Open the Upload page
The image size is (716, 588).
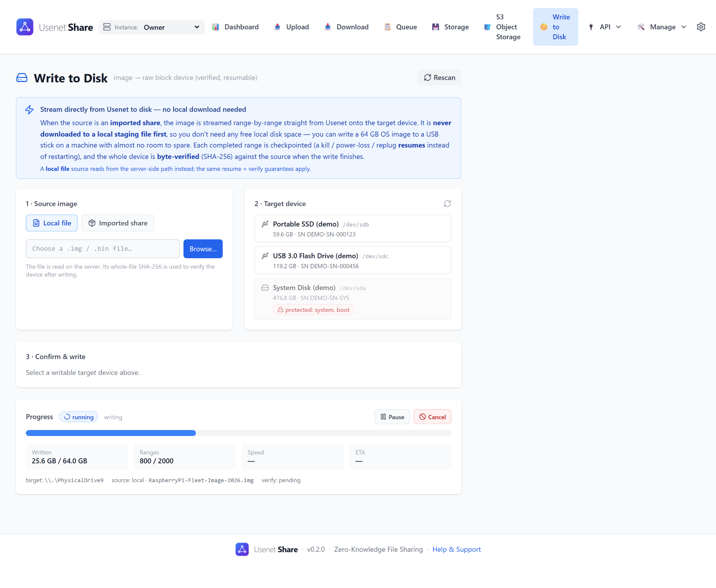(x=292, y=27)
